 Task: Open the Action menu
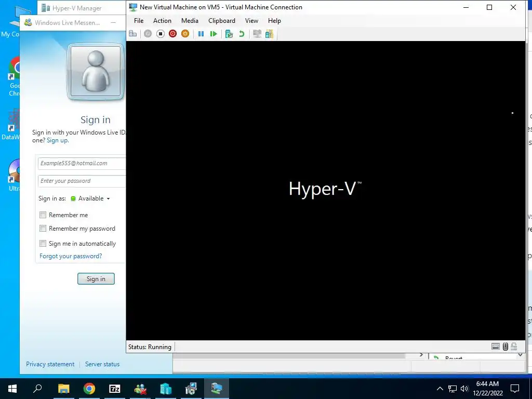(162, 21)
